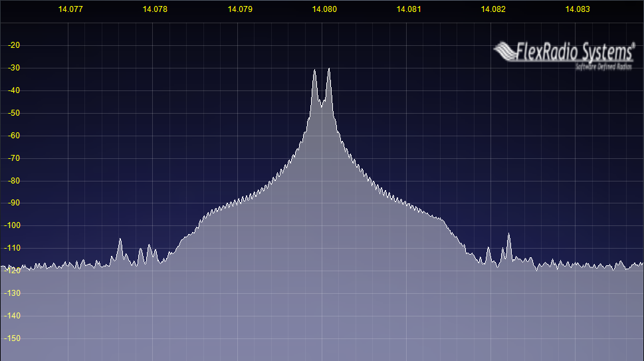Click the -120 dB level label
The image size is (644, 361).
tap(12, 271)
